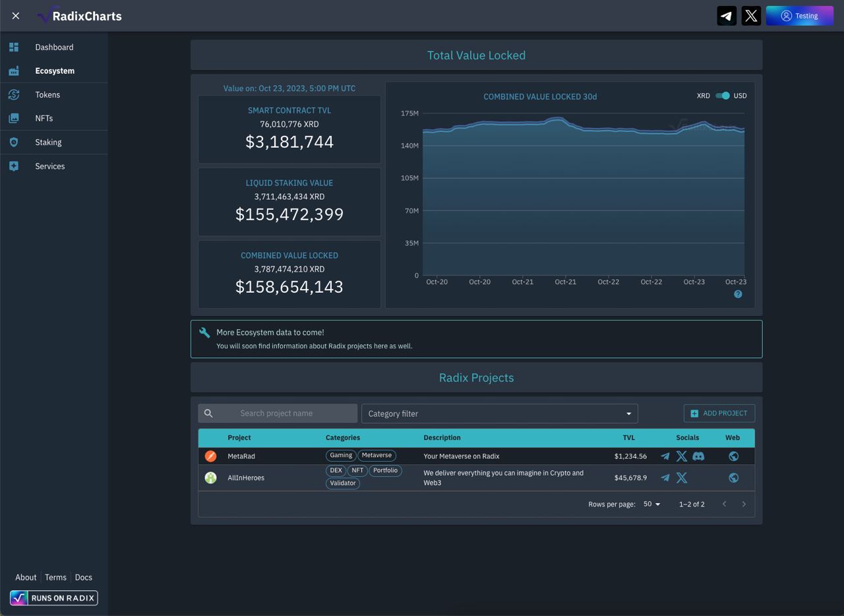Open AllInHeroes' Telegram link

[x=665, y=477]
